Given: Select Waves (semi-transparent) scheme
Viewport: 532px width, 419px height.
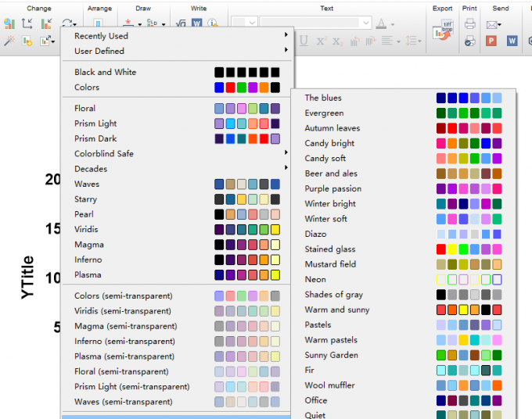Looking at the screenshot, I should click(177, 402).
